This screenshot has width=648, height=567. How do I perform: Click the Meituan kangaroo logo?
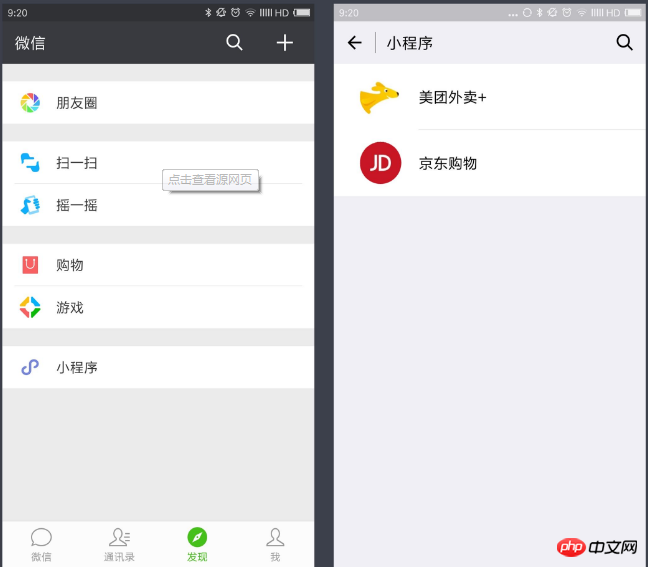[379, 97]
